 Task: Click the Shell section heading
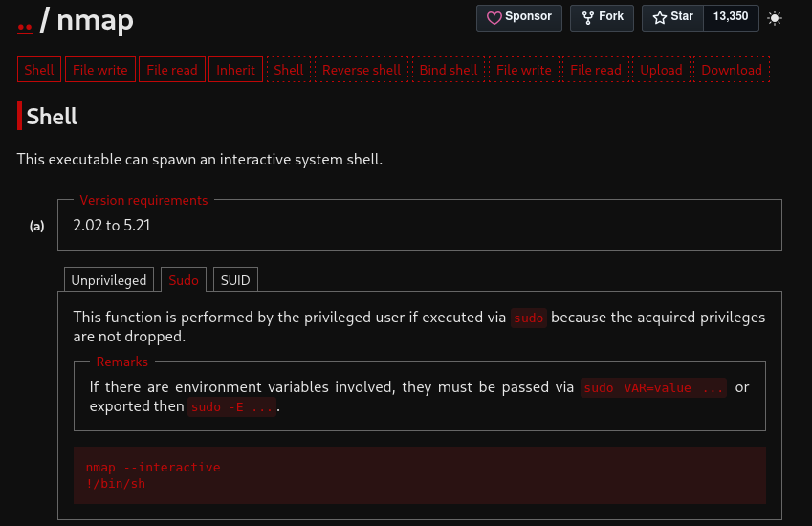[52, 117]
